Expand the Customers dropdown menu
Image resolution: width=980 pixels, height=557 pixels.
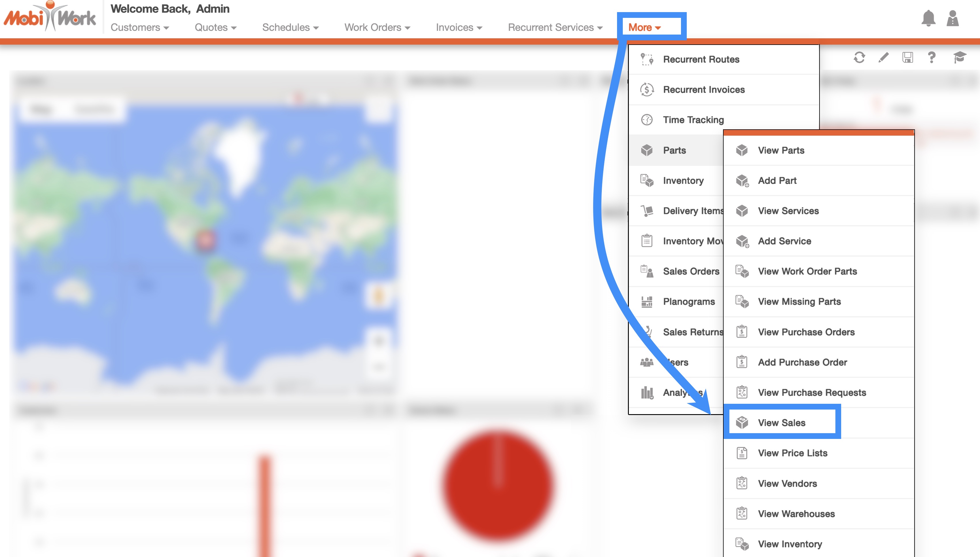[140, 28]
